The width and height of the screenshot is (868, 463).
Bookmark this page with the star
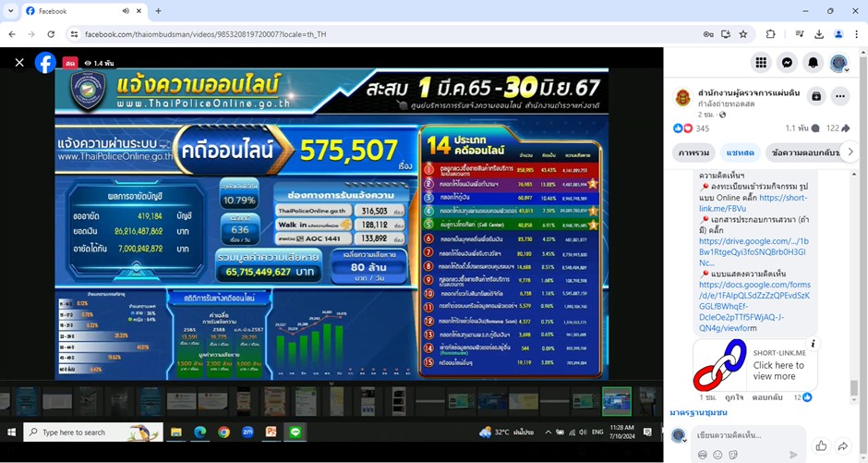(x=743, y=34)
